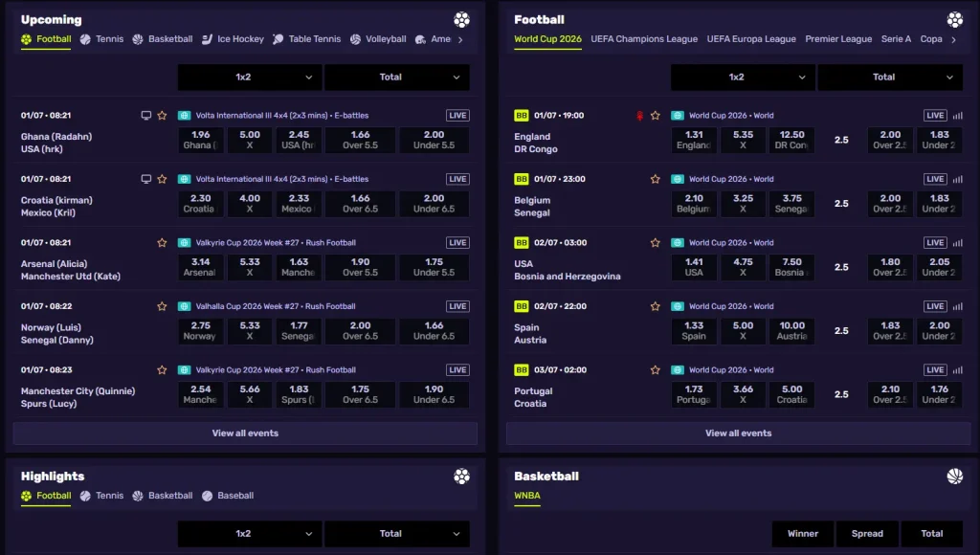Switch Upcoming to the Table Tennis tab
Screen dimensions: 980x555
point(307,39)
